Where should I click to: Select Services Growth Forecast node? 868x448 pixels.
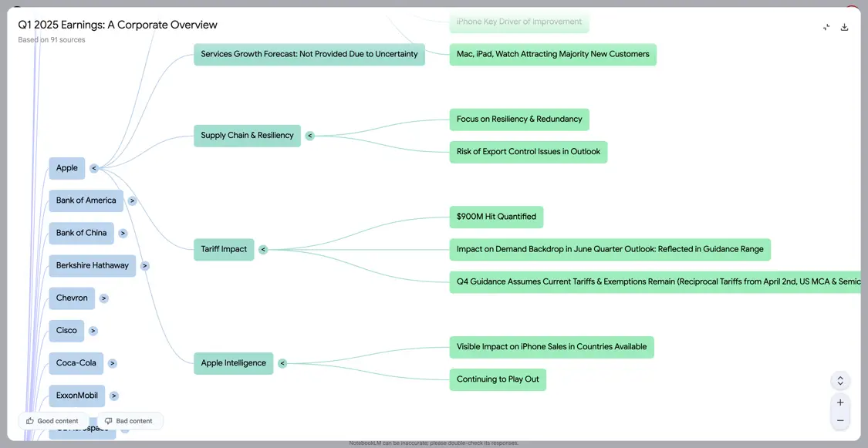coord(309,54)
